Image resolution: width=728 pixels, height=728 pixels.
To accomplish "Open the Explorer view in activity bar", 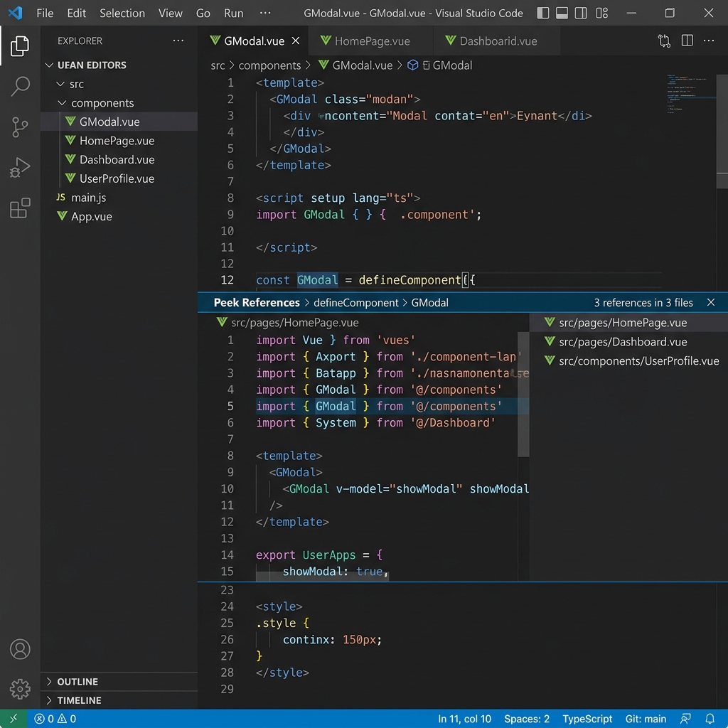I will coord(19,46).
